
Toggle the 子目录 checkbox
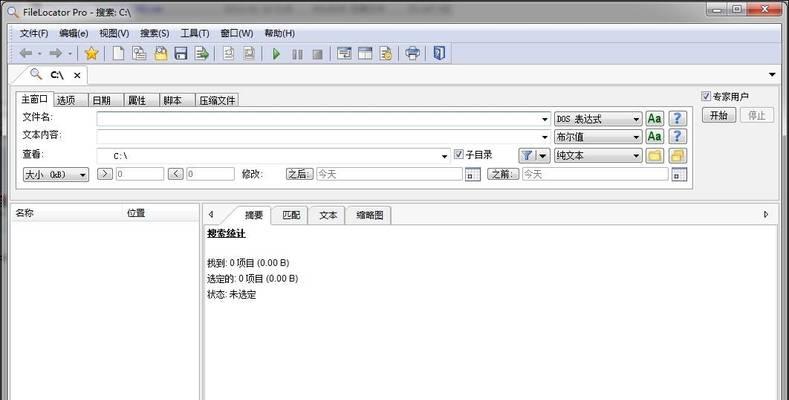point(458,154)
